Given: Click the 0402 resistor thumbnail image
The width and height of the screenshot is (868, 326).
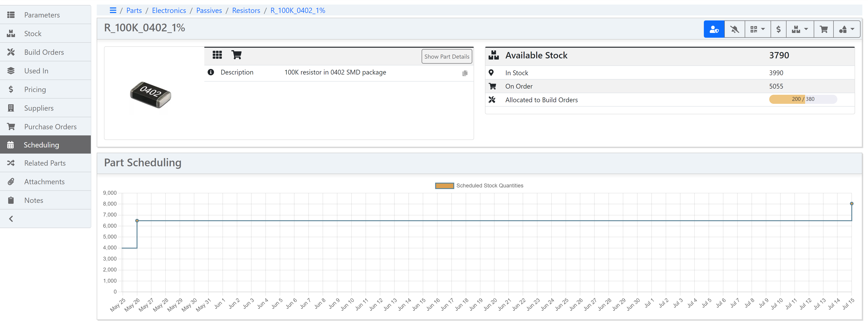Looking at the screenshot, I should 150,95.
